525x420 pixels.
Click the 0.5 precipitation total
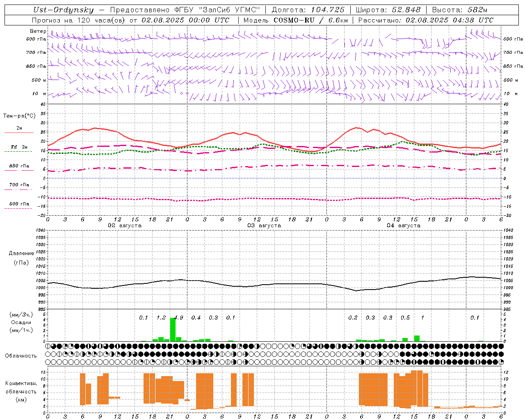tap(405, 318)
